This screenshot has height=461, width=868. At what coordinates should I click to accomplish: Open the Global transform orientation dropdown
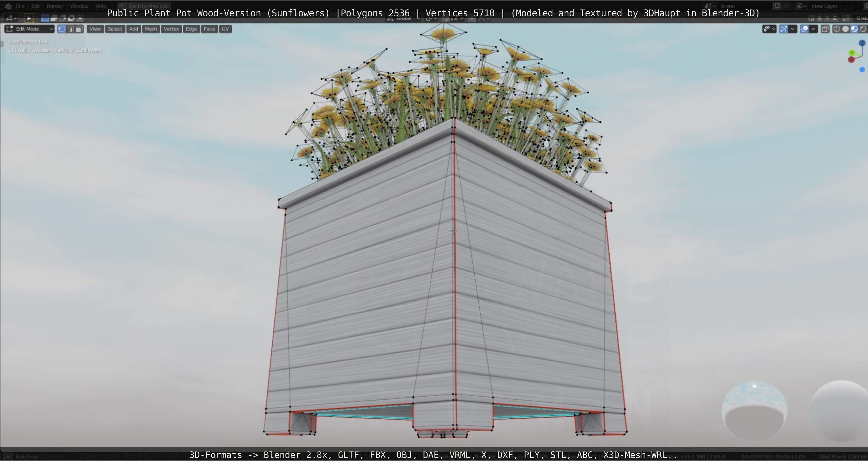pos(403,19)
